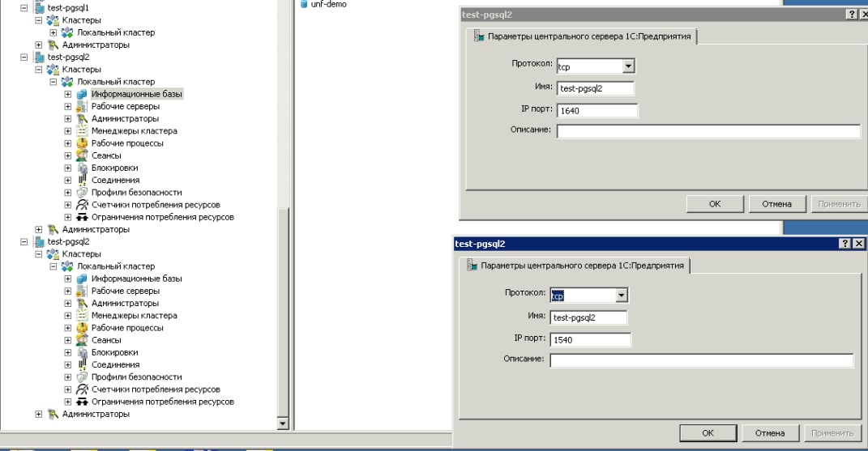
Task: Expand Соединения in lower test-pgsql2 branch
Action: click(x=67, y=364)
